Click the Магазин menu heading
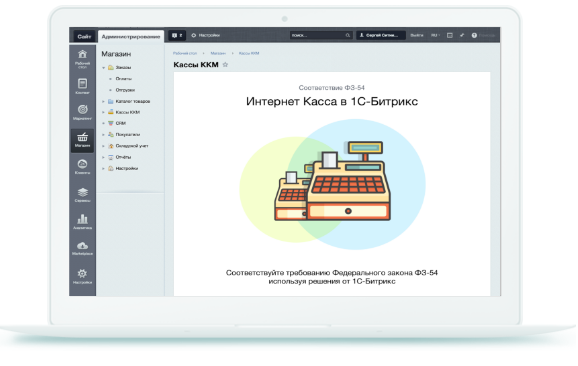 (116, 54)
